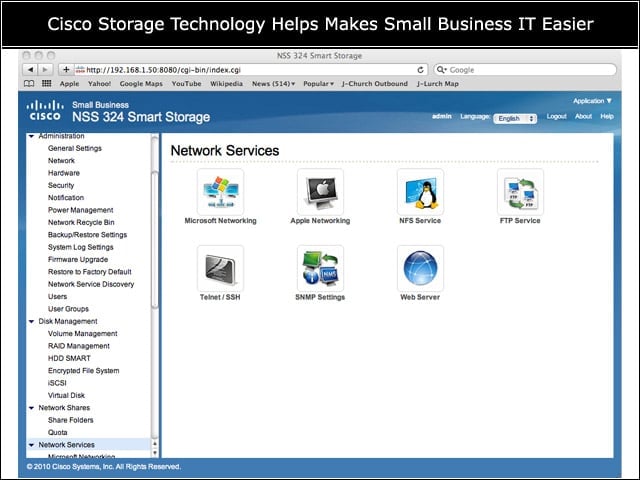Open the Apple Networking icon
The height and width of the screenshot is (480, 640).
pos(320,192)
